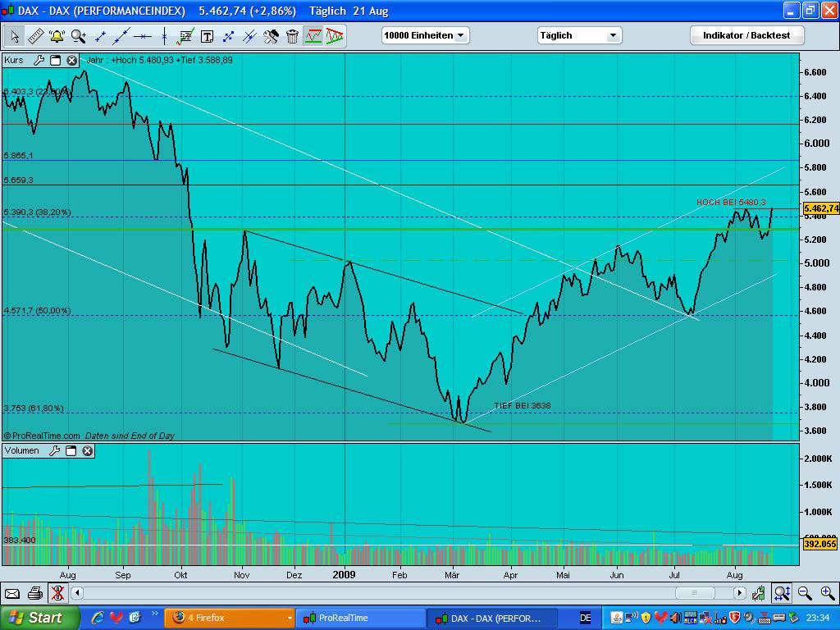Maximize the Kurs chart panel
This screenshot has width=840, height=630.
tap(55, 60)
